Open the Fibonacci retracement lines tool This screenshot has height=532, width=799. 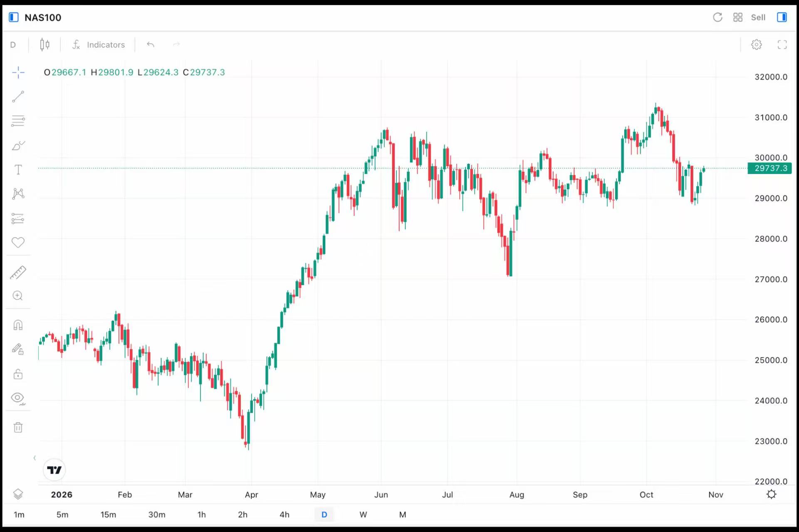(18, 121)
